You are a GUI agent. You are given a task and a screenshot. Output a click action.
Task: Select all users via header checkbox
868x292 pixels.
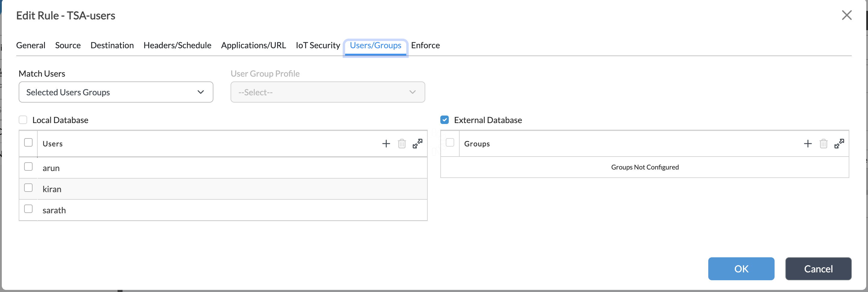coord(28,143)
